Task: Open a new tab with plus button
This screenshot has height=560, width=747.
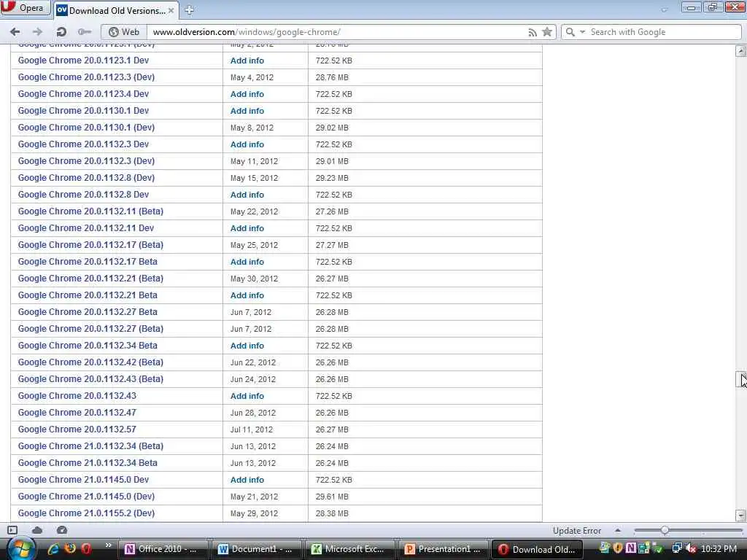Action: [189, 10]
